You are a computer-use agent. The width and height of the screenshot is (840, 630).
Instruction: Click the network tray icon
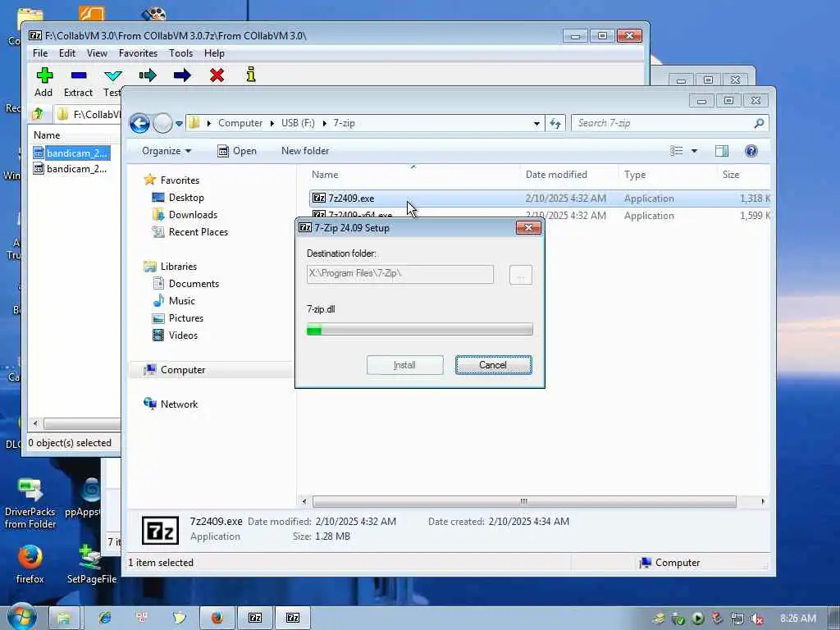[737, 619]
